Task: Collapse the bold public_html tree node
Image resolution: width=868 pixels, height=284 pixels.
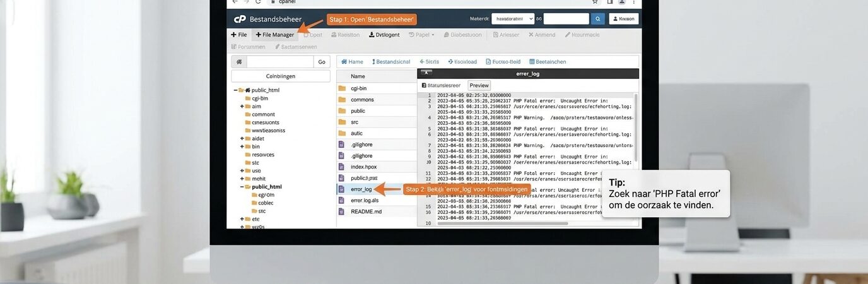Action: point(242,187)
